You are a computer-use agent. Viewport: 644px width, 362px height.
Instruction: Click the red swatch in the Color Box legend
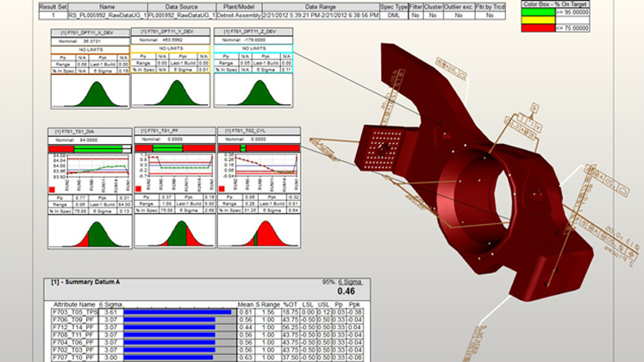point(539,28)
